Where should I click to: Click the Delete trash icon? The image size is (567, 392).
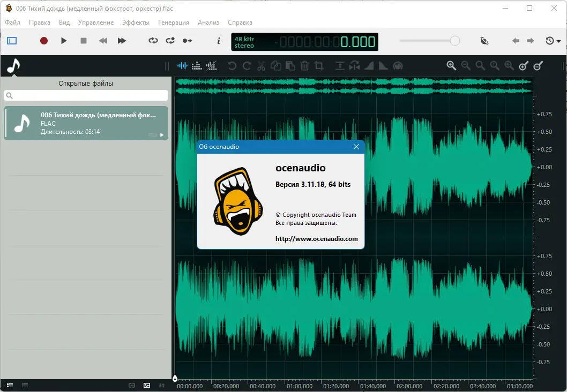pyautogui.click(x=304, y=66)
